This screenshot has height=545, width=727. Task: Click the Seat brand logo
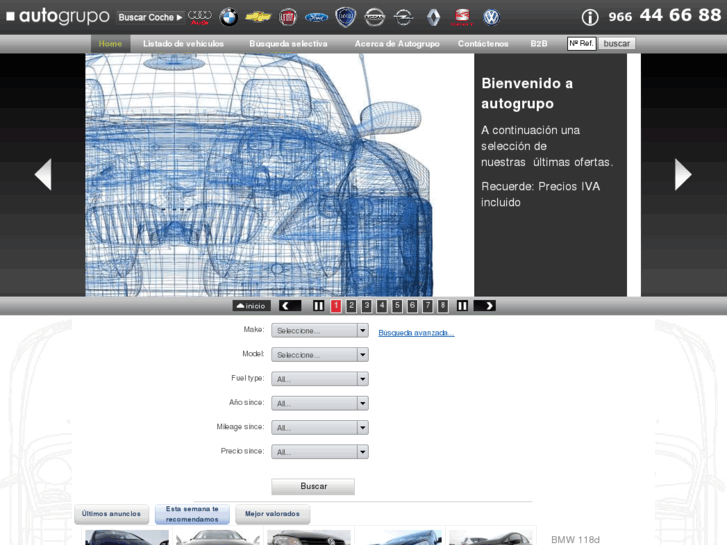(x=462, y=17)
